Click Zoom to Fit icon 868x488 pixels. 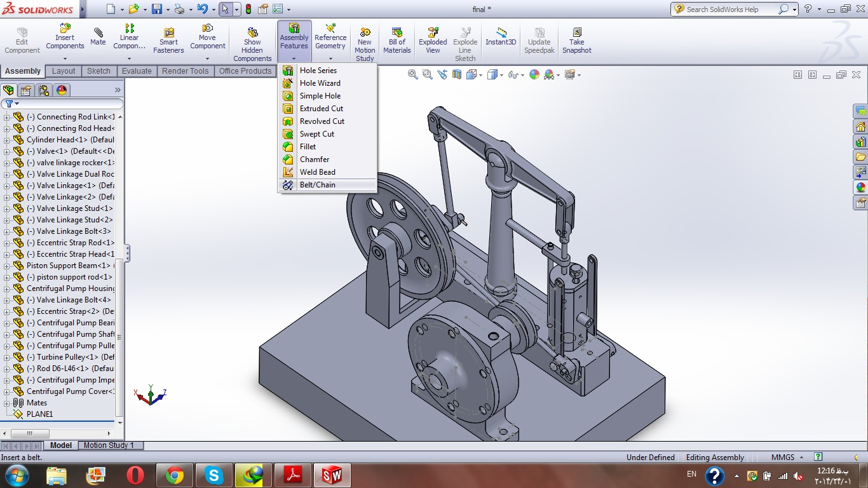413,74
